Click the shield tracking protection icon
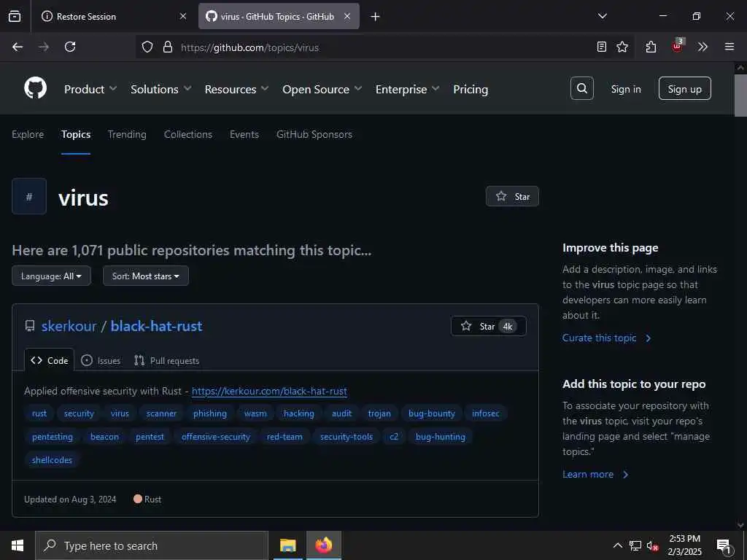This screenshot has width=747, height=560. (x=147, y=47)
